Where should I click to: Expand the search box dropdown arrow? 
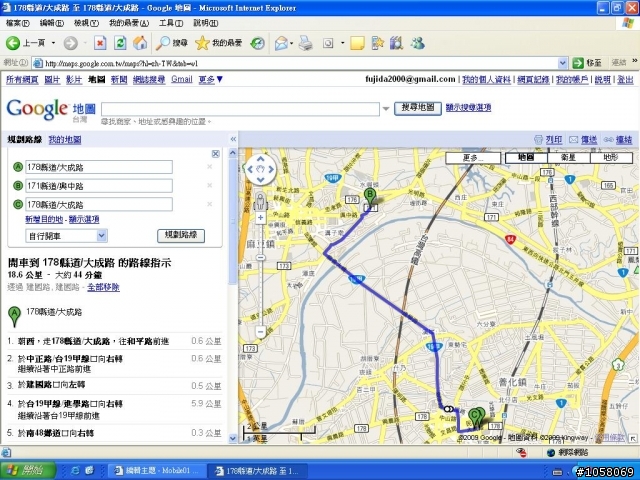386,109
